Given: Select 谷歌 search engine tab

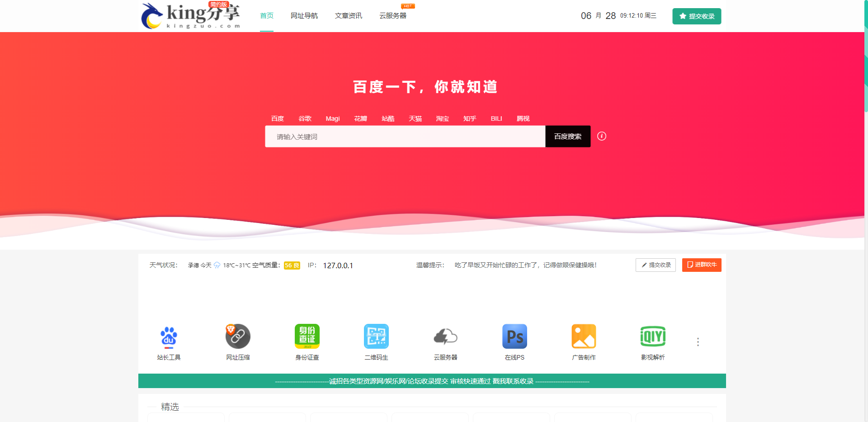Looking at the screenshot, I should [x=305, y=119].
